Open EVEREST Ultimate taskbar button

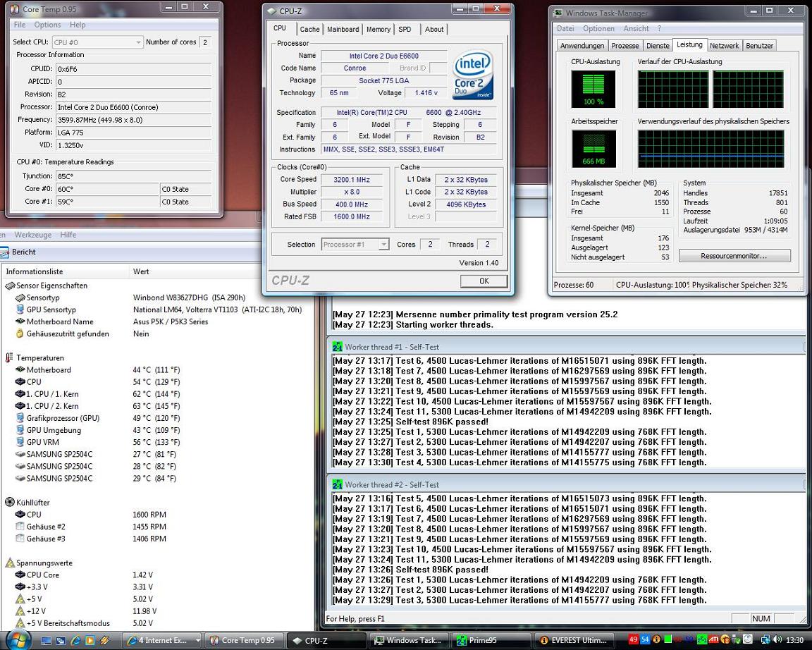574,641
